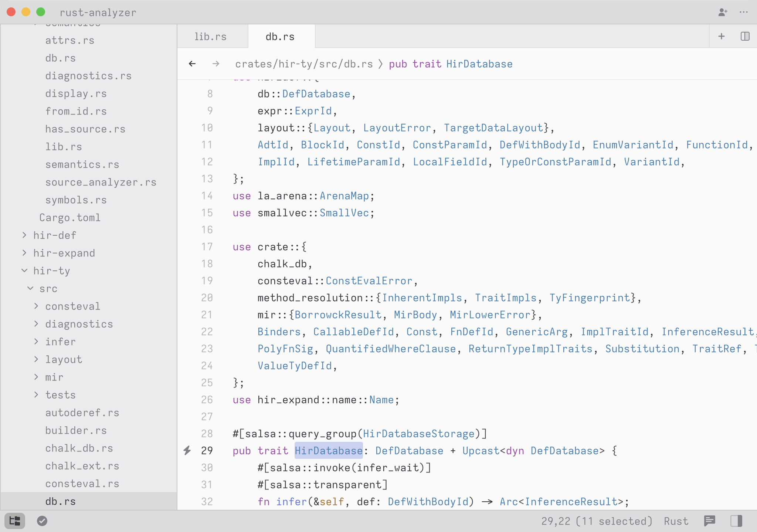Click the code actions lightning bolt icon

[x=187, y=450]
